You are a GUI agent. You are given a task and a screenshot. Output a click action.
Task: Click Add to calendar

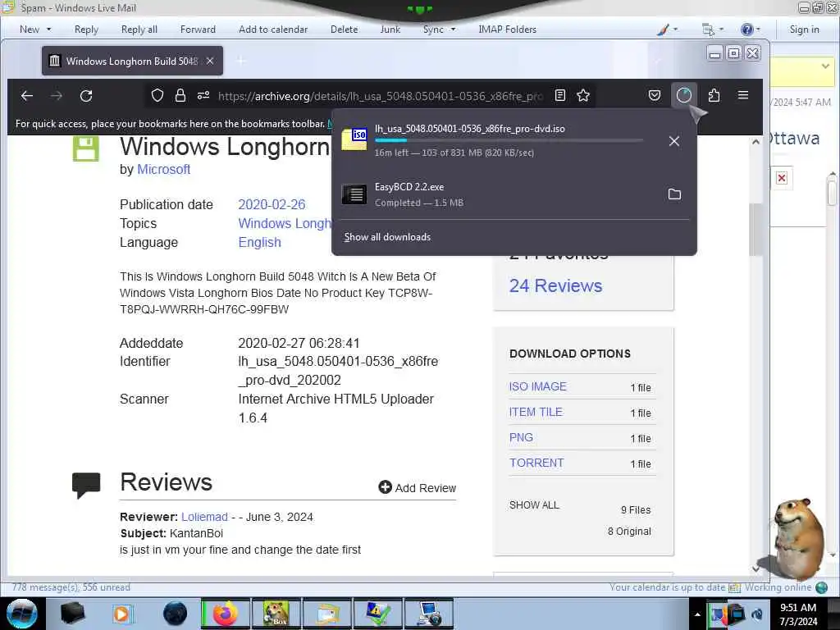pos(273,30)
